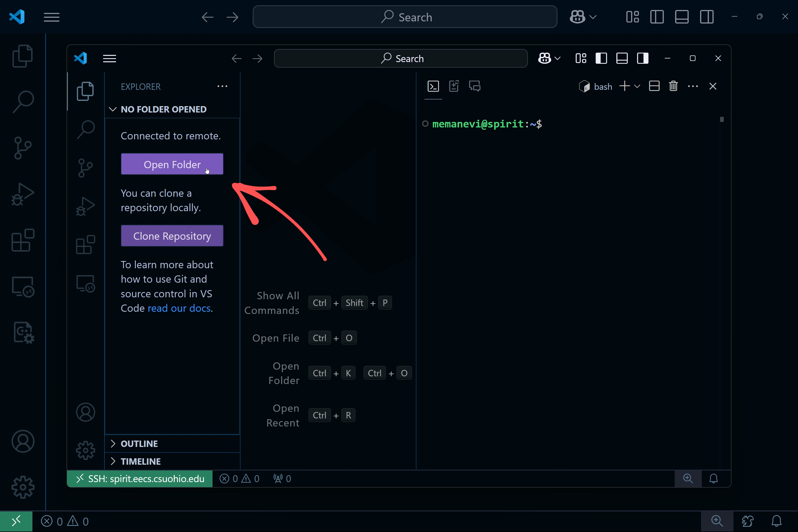Click the Clone Repository button
This screenshot has height=532, width=798.
pos(172,236)
